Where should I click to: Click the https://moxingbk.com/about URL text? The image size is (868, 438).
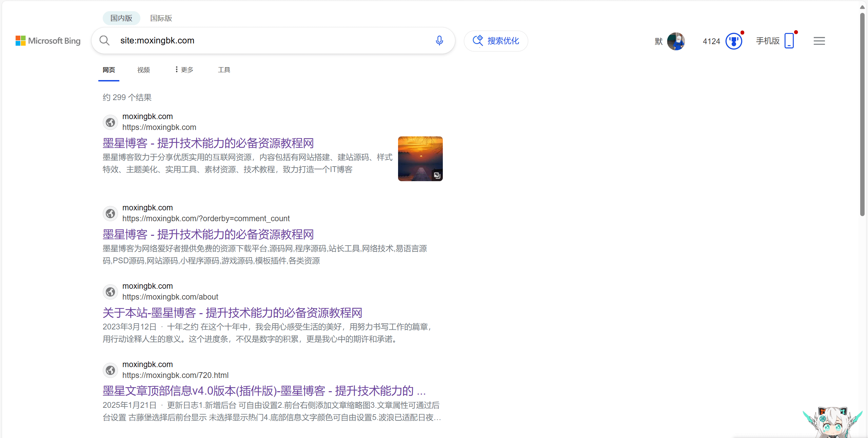tap(170, 297)
